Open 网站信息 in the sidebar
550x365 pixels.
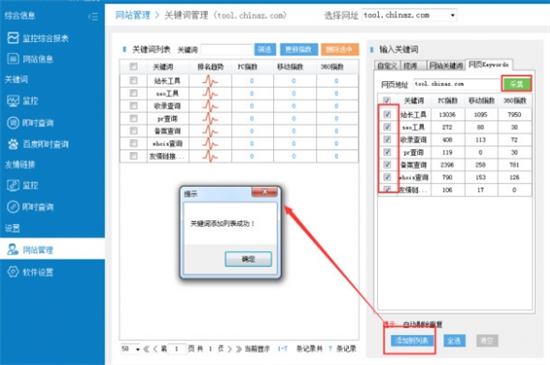pos(30,59)
